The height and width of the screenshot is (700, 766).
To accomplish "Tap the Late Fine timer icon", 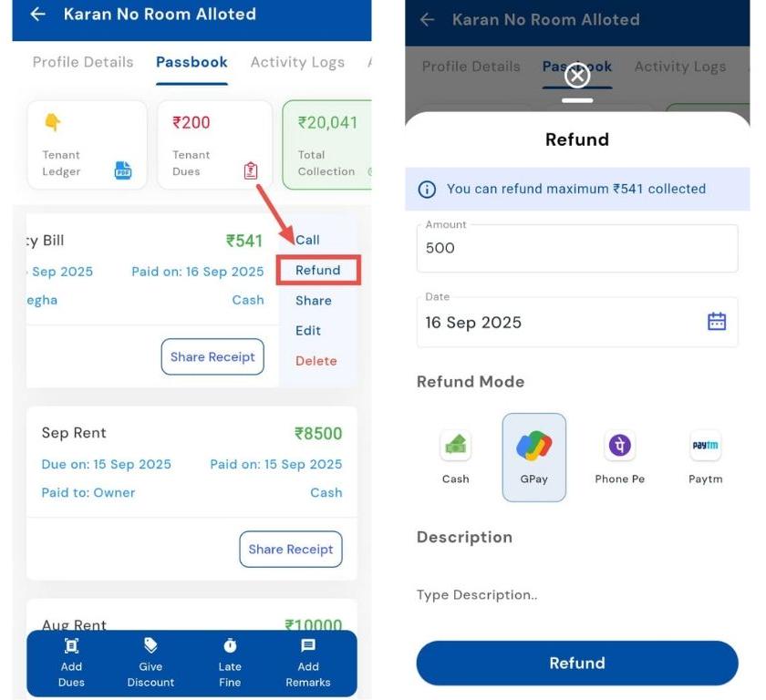I will pos(230,646).
